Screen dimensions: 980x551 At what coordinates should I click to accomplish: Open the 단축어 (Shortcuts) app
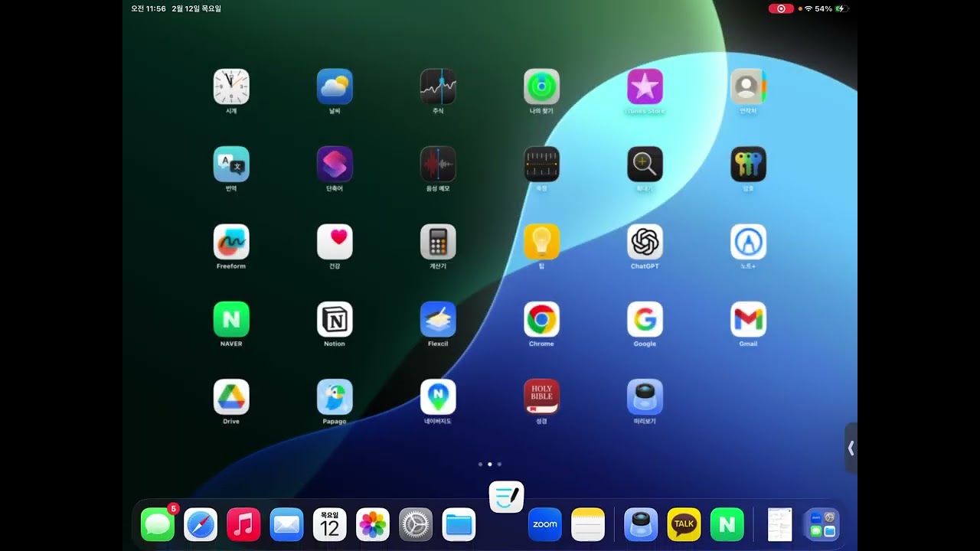[335, 164]
